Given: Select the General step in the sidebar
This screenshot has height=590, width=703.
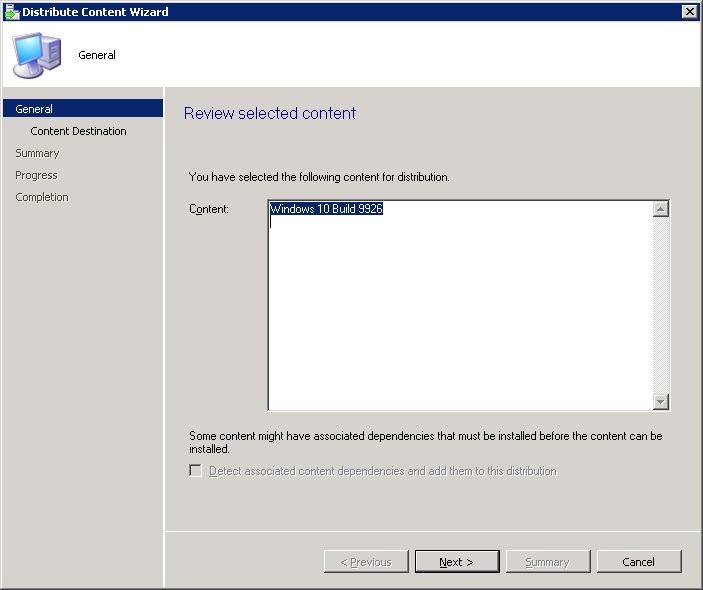Looking at the screenshot, I should pyautogui.click(x=35, y=109).
